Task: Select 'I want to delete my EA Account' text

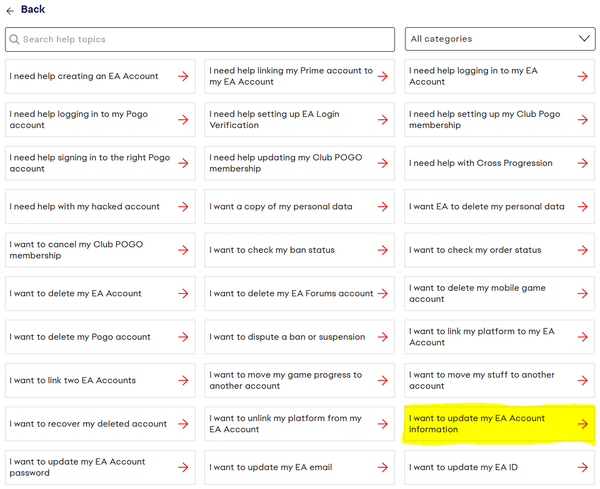Action: pyautogui.click(x=75, y=293)
